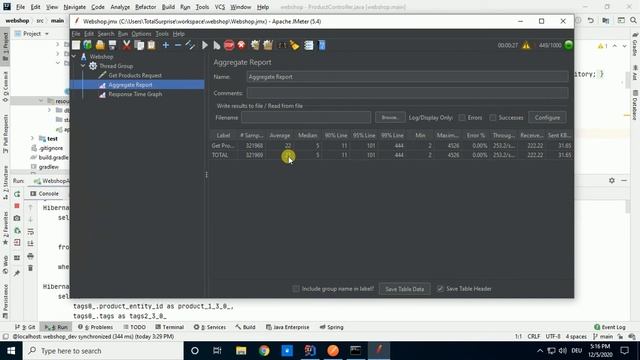Viewport: 640px width, 360px height.
Task: Click the Filename input field
Action: pyautogui.click(x=306, y=118)
